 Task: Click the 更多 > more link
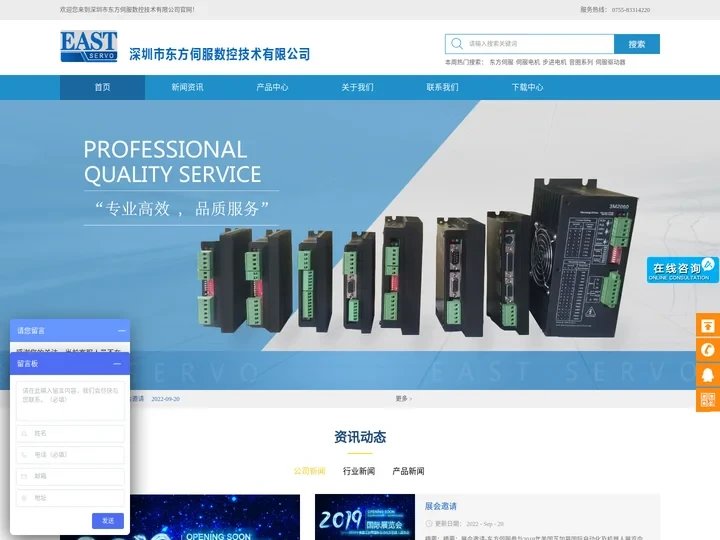pyautogui.click(x=404, y=399)
